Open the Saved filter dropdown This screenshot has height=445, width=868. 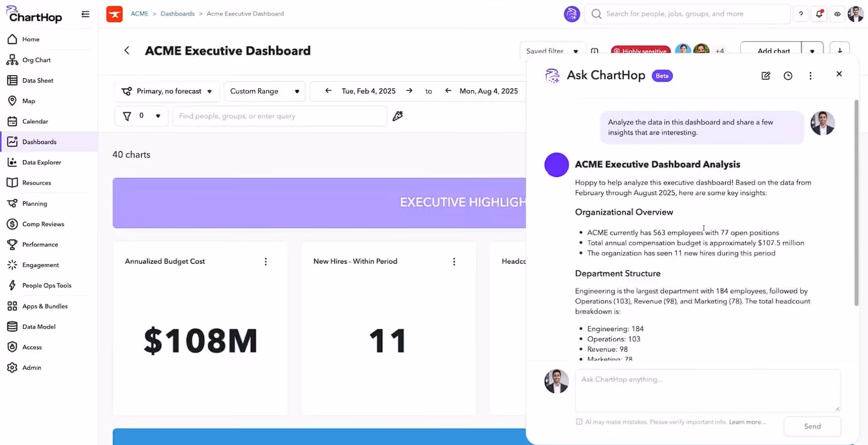(x=552, y=51)
